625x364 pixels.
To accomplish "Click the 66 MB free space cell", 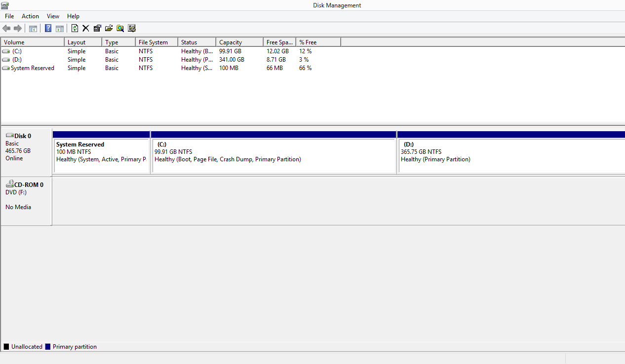I will point(274,68).
